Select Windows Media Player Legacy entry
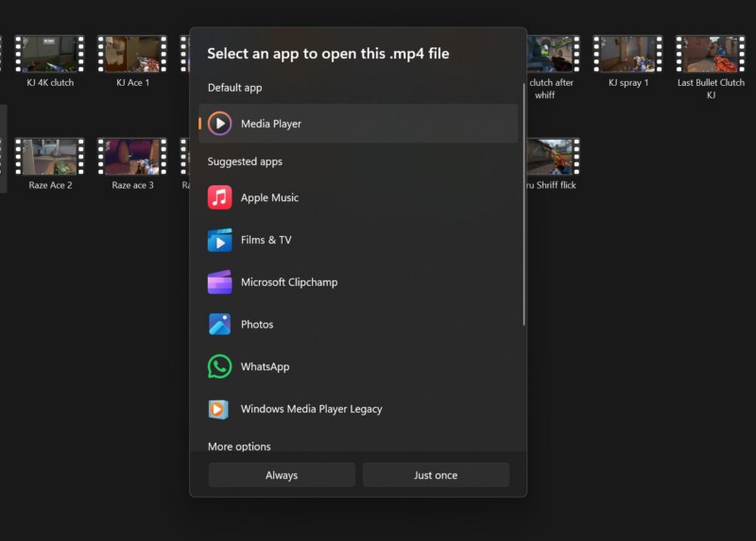Screen dimensions: 756x541 pos(359,409)
